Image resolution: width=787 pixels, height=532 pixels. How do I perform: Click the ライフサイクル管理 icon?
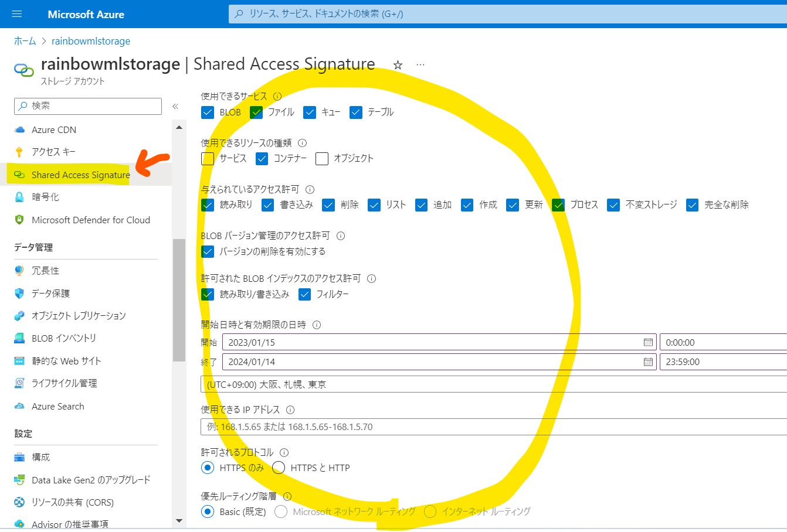19,383
